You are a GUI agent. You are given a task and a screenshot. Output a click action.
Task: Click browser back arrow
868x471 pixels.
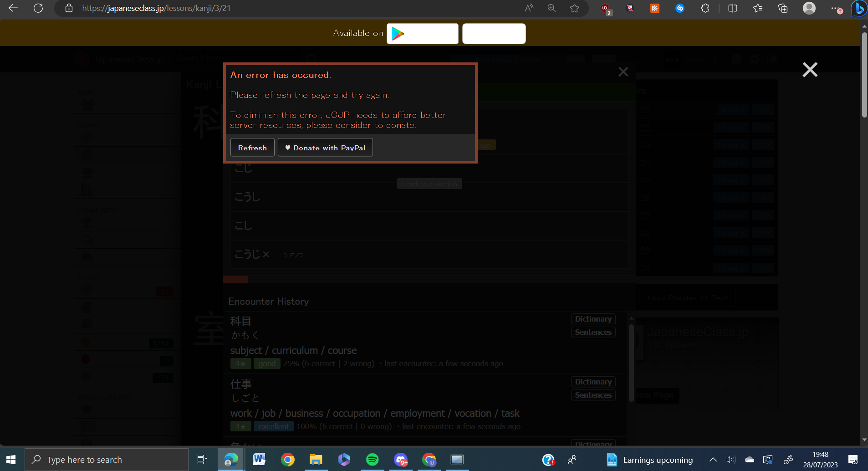[13, 8]
